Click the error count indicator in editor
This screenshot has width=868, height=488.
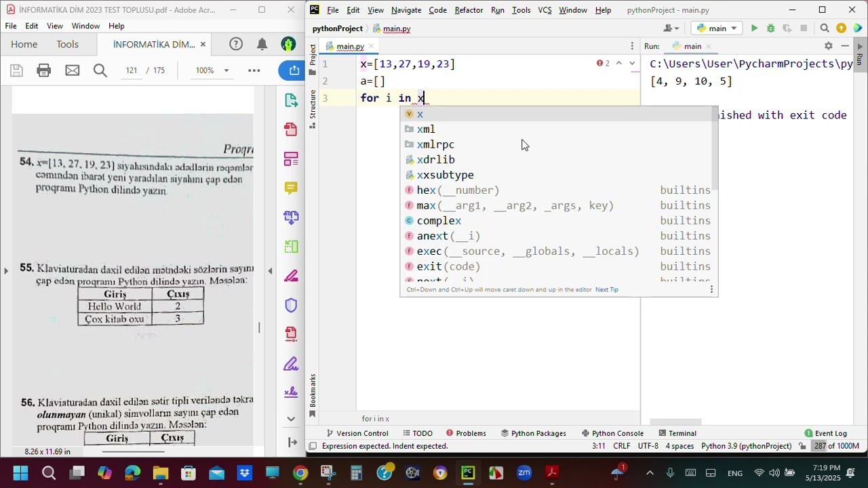(603, 63)
